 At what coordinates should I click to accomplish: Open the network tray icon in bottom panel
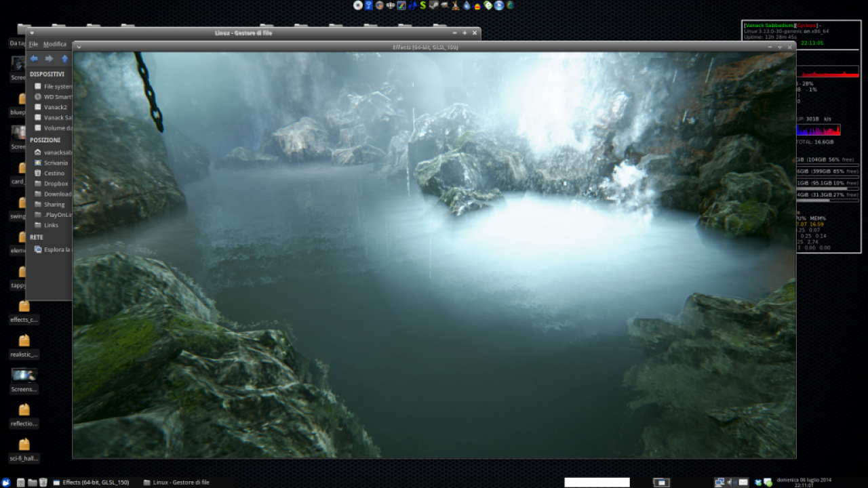pos(719,482)
